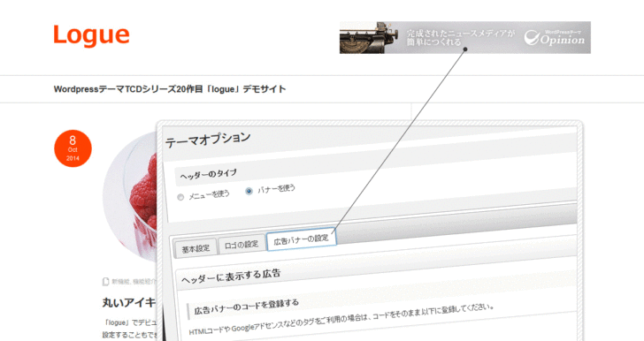The image size is (644, 341).
Task: Select the バナーを使う radio button
Action: [x=249, y=191]
